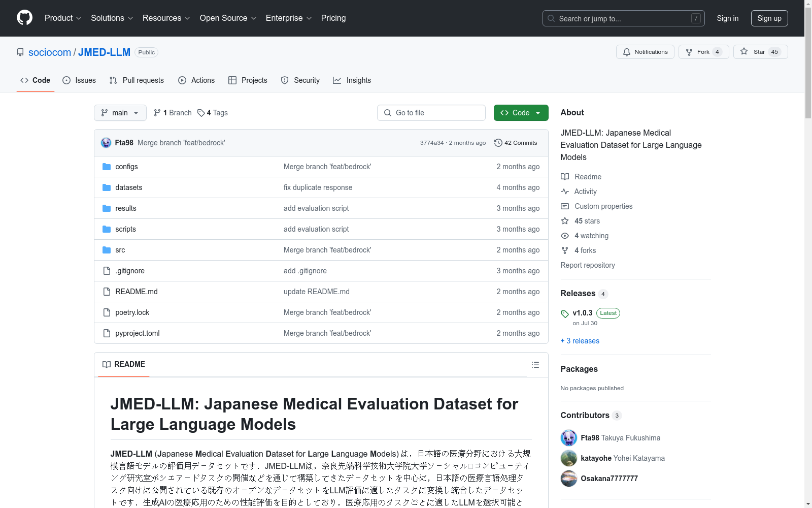Screen dimensions: 812x508
Task: Click the Fta98 contributor avatar
Action: [569, 438]
